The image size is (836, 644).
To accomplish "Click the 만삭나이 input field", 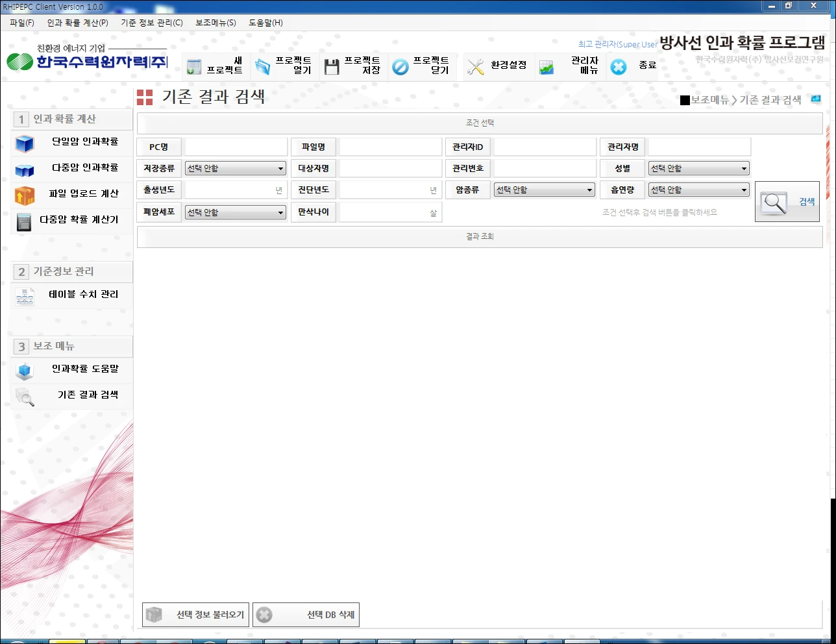I will 390,212.
